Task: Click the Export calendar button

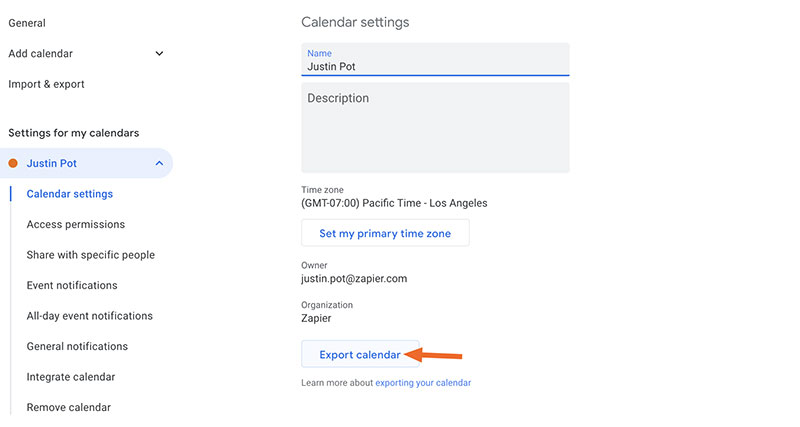Action: [x=360, y=355]
